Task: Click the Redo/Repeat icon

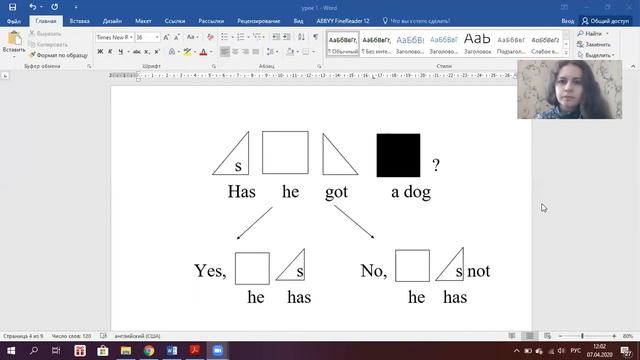Action: [x=54, y=7]
